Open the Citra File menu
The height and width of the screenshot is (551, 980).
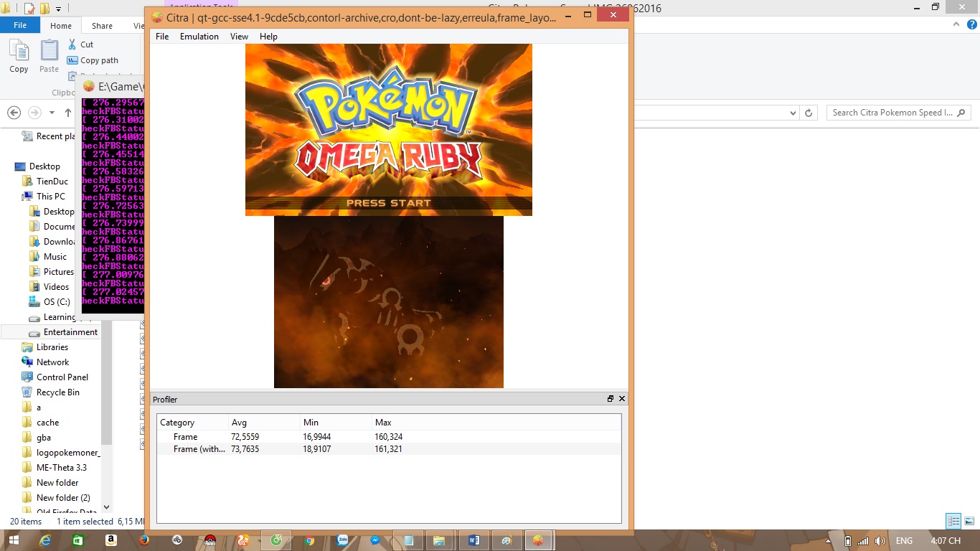click(x=162, y=37)
